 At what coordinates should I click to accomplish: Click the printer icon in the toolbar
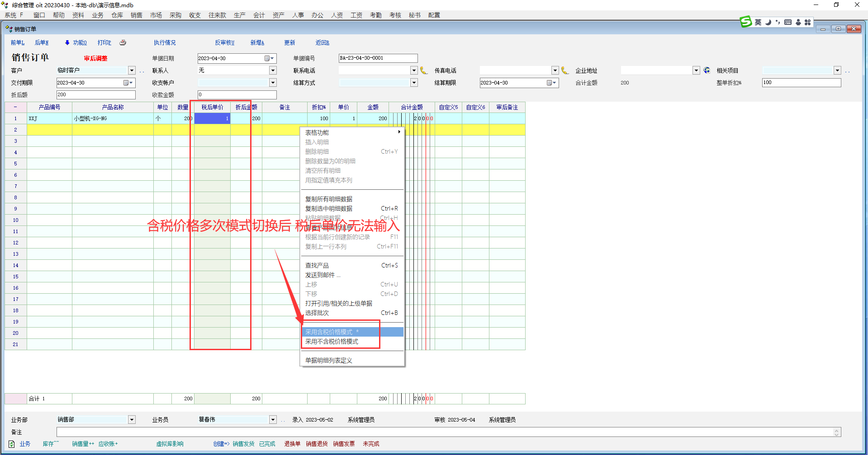[123, 42]
